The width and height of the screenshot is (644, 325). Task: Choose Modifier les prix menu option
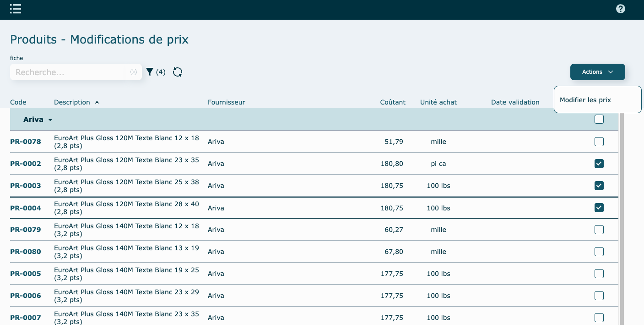coord(585,100)
